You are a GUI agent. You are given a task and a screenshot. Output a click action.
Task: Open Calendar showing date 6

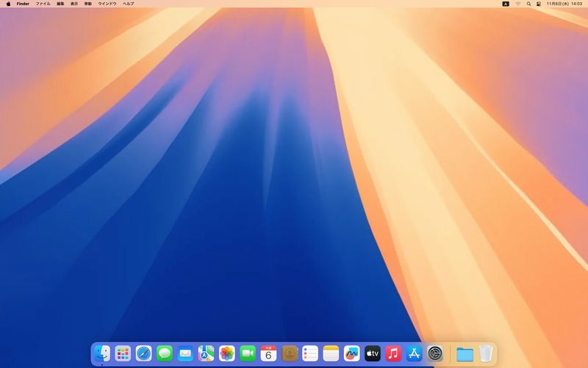pos(268,354)
